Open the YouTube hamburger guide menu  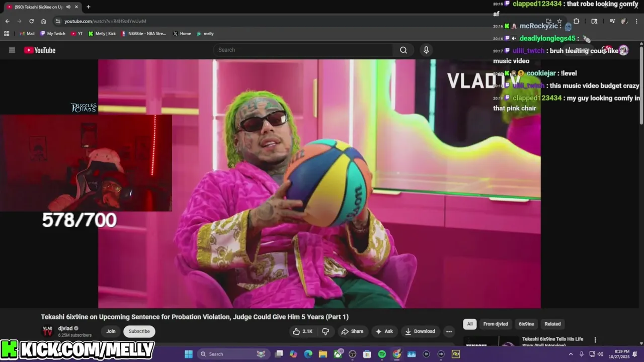[12, 50]
